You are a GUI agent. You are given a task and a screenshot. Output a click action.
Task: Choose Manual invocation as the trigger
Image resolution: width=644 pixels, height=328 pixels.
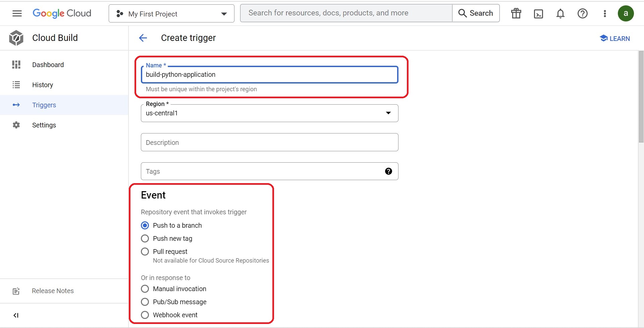coord(145,288)
